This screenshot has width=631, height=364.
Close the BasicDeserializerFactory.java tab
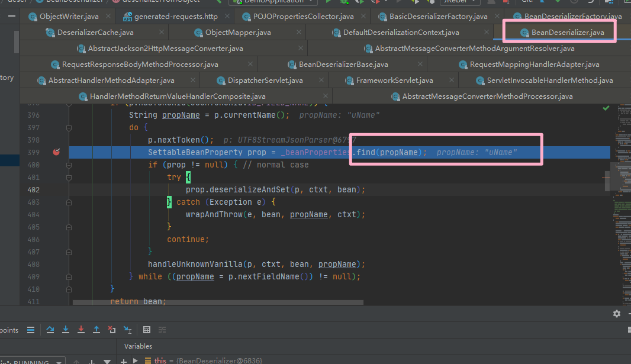pyautogui.click(x=497, y=17)
